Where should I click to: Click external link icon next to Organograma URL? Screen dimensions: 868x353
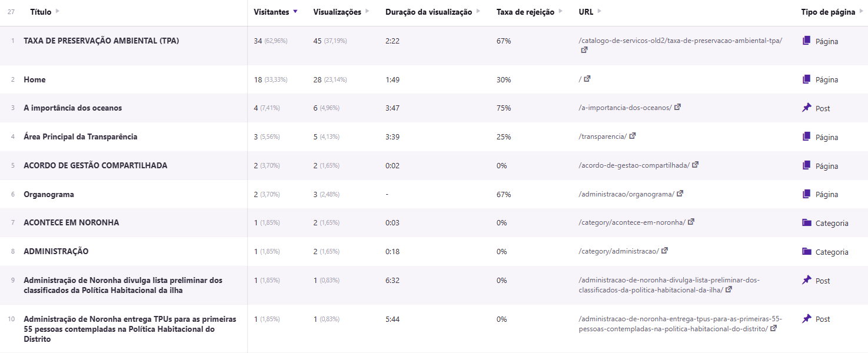(680, 194)
